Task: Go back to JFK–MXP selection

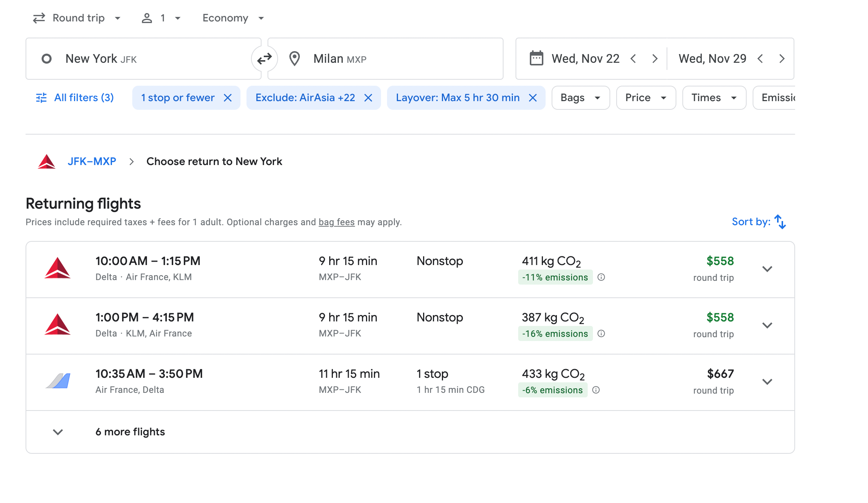Action: (x=92, y=162)
